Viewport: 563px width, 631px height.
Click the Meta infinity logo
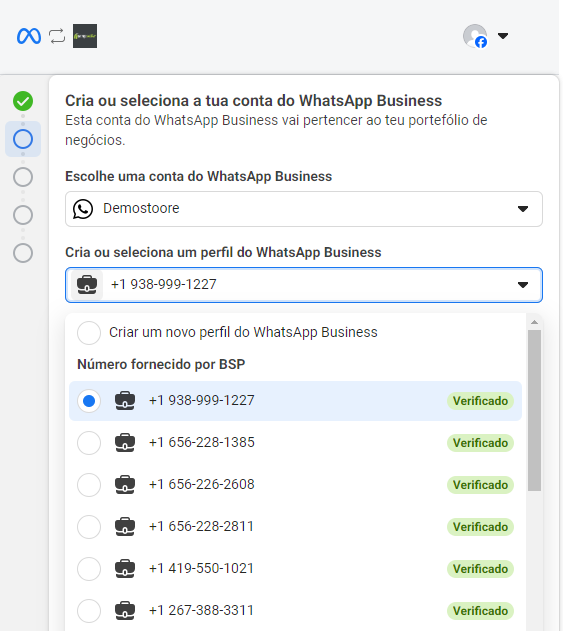tap(29, 36)
